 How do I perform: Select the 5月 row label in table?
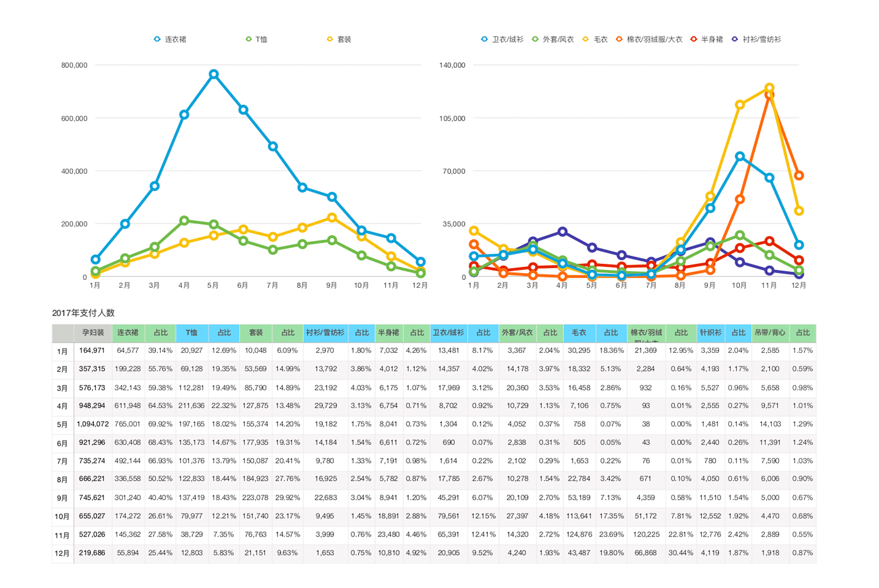(62, 424)
